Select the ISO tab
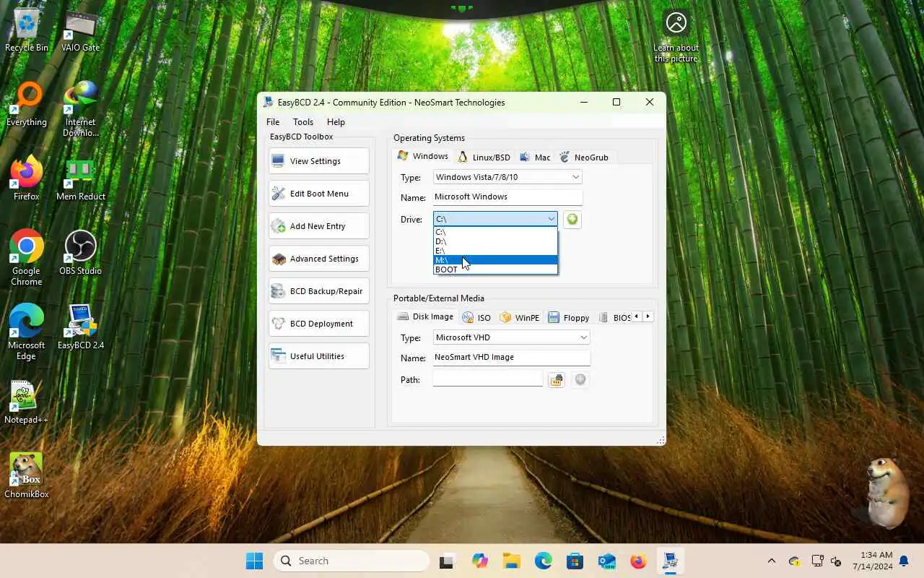The height and width of the screenshot is (578, 924). coord(477,317)
